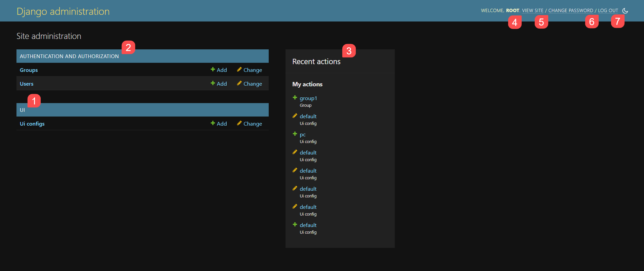Log out of the admin
The width and height of the screenshot is (644, 271).
tap(608, 10)
